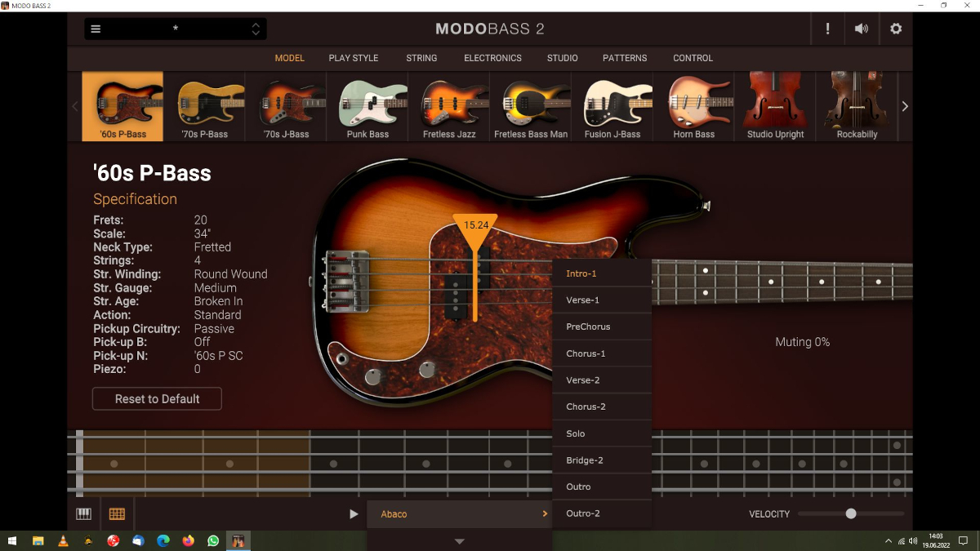Open VLC media player from taskbar

[63, 540]
